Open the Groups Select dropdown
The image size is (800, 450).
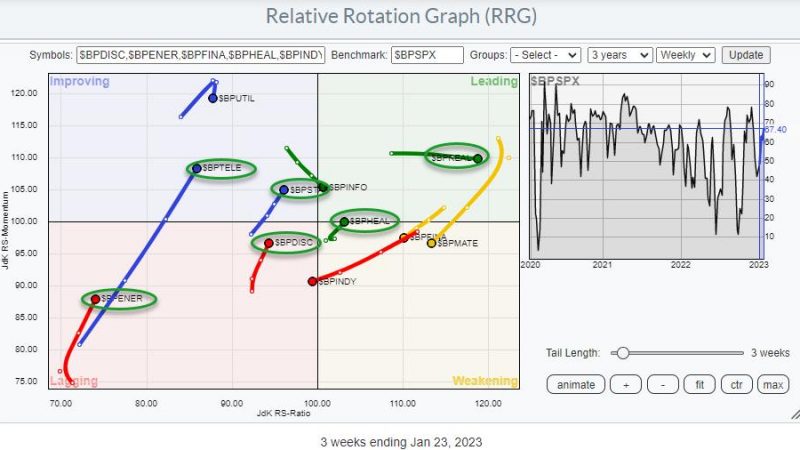click(x=545, y=55)
